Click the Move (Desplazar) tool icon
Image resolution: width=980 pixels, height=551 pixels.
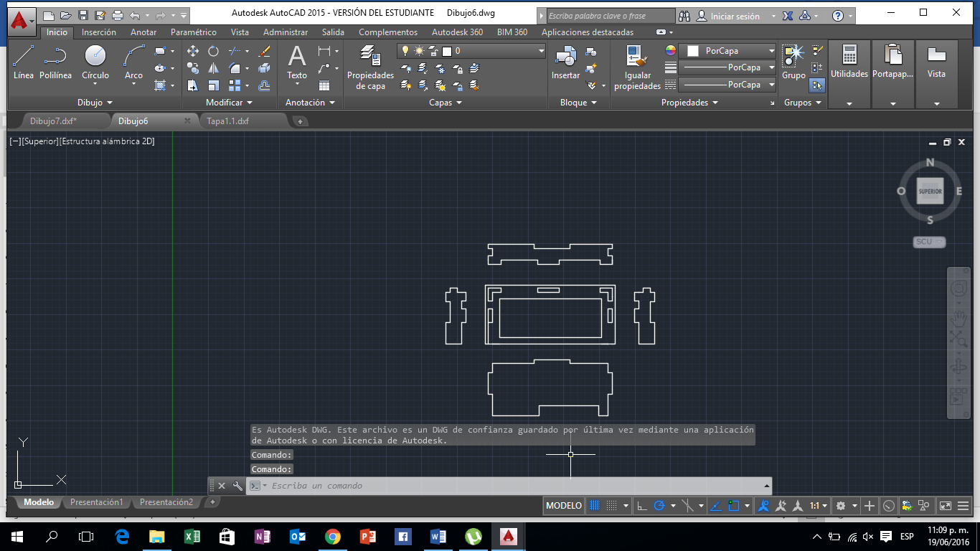[192, 51]
